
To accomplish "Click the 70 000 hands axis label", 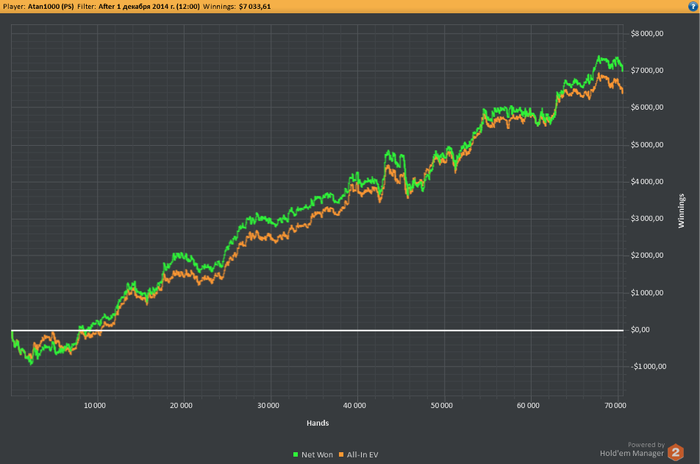I will click(615, 405).
